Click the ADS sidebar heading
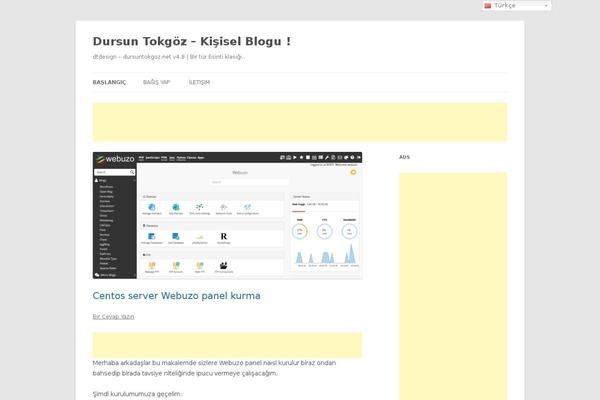Viewport: 600px width, 400px height. (x=404, y=157)
